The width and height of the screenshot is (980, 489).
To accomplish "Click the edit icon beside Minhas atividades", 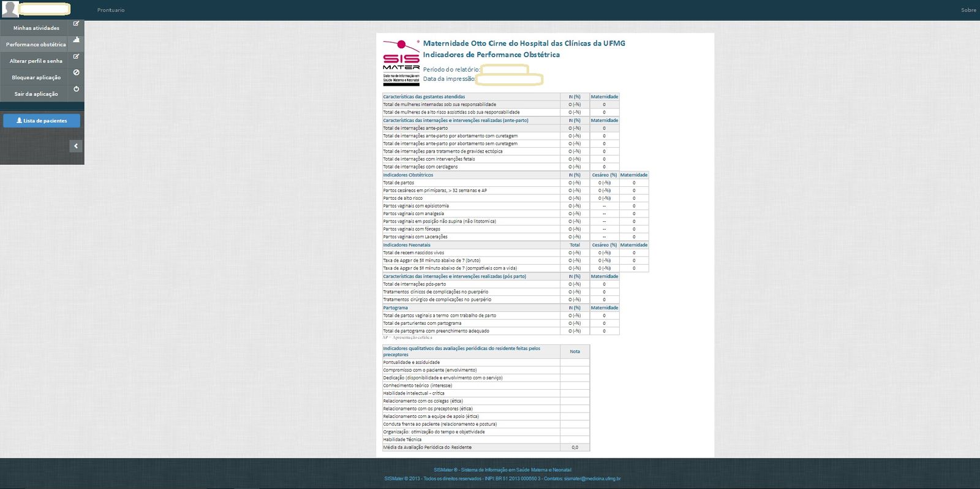I will (76, 24).
